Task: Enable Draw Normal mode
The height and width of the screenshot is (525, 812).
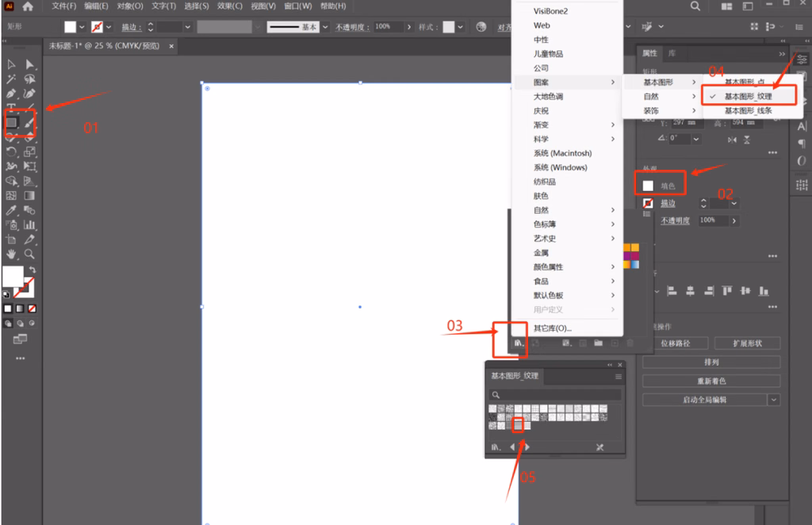Action: (8, 324)
